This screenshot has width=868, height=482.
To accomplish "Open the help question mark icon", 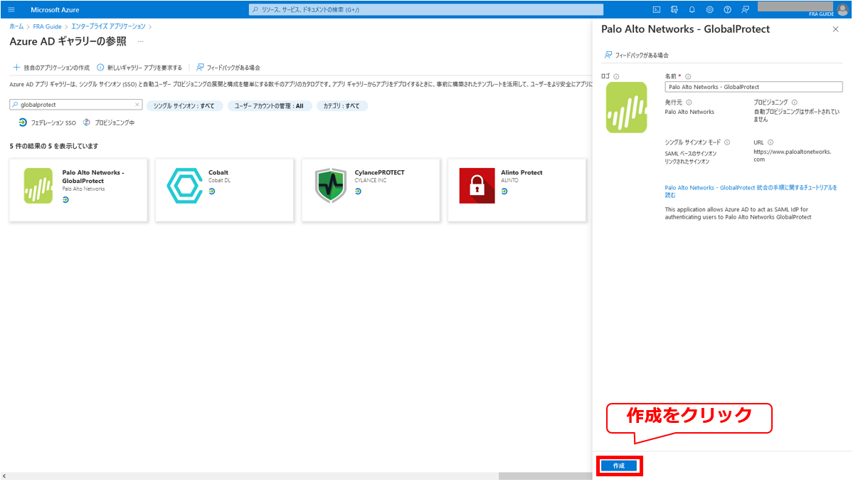I will (x=727, y=9).
